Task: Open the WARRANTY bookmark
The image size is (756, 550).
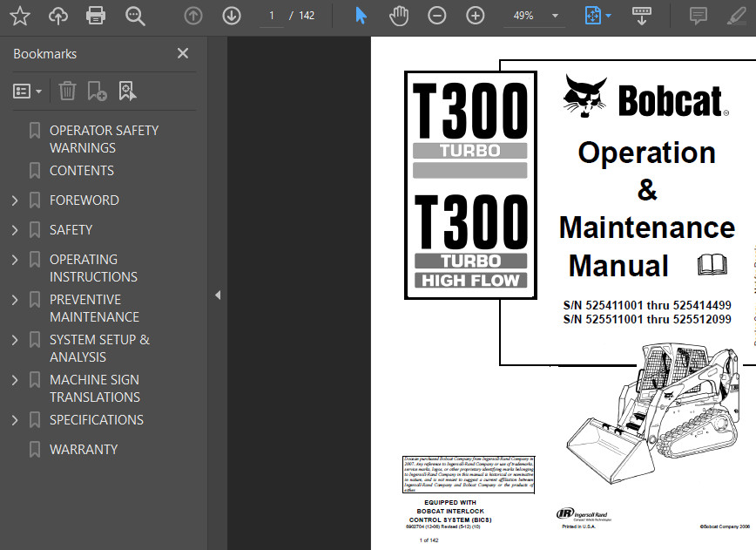Action: coord(84,450)
